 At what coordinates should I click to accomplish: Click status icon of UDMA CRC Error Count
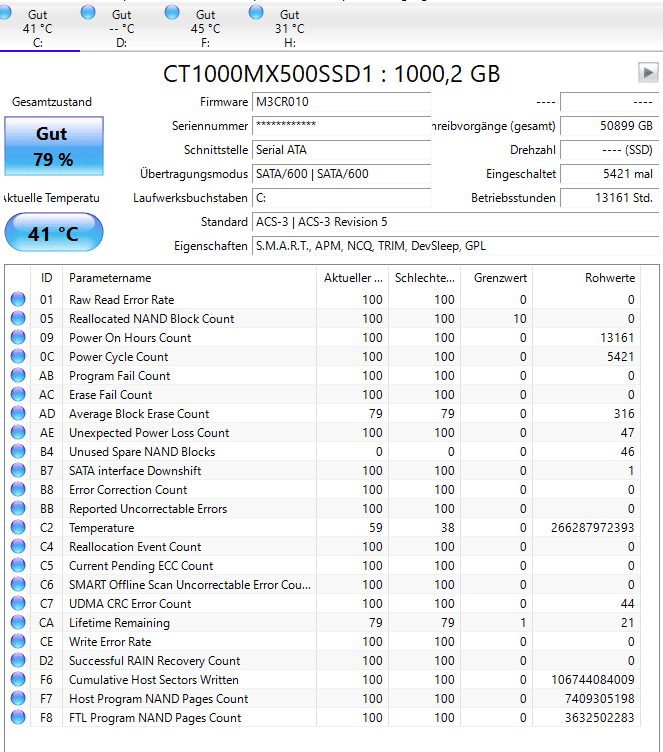[18, 603]
